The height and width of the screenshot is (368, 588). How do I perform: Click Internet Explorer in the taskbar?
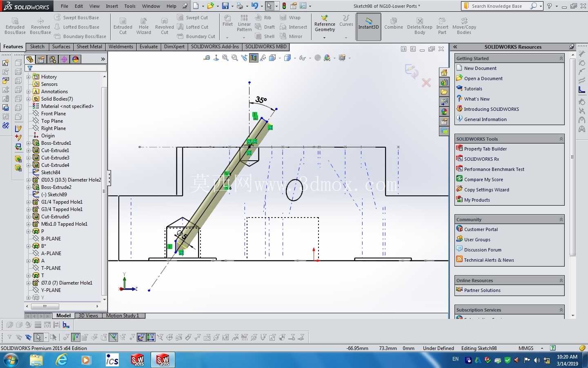tap(62, 360)
